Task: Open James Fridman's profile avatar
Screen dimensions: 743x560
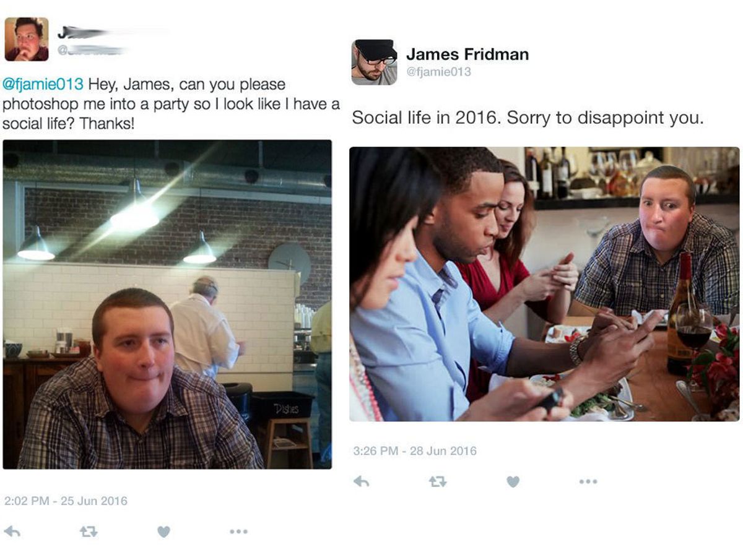Action: [374, 62]
